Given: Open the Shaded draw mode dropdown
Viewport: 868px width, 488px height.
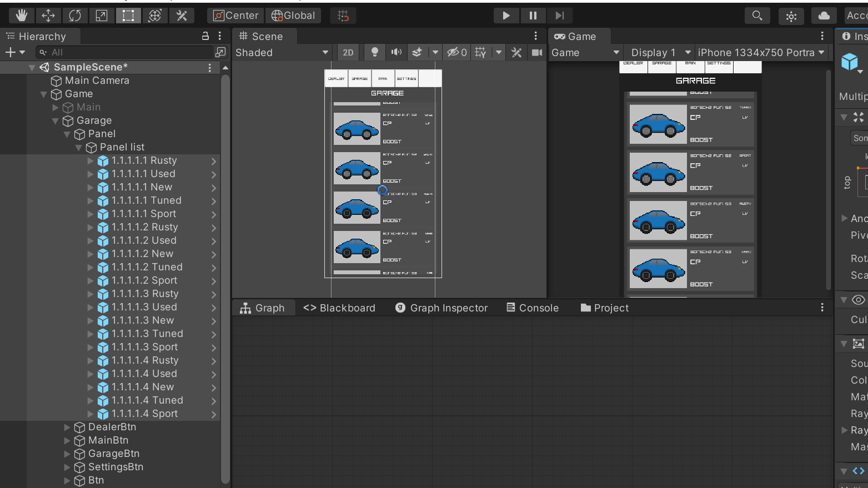Looking at the screenshot, I should click(x=282, y=52).
